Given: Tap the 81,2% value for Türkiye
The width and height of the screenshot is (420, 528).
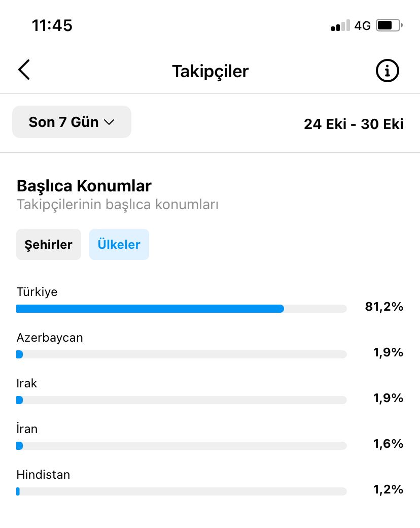Looking at the screenshot, I should 384,307.
